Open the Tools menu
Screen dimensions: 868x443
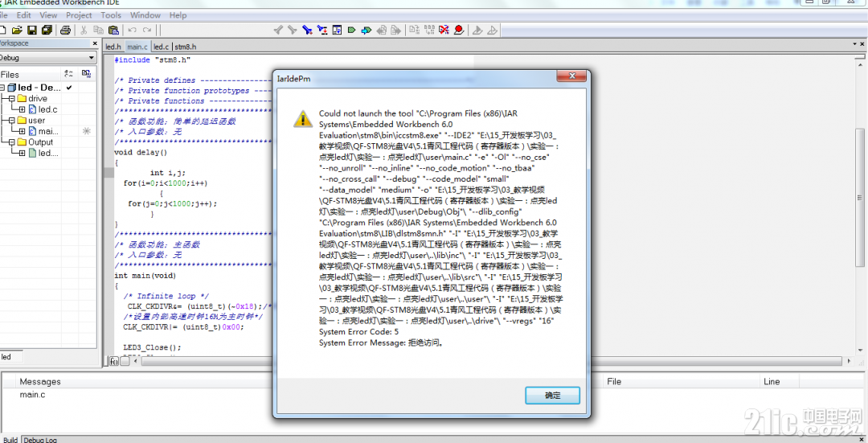pyautogui.click(x=111, y=15)
